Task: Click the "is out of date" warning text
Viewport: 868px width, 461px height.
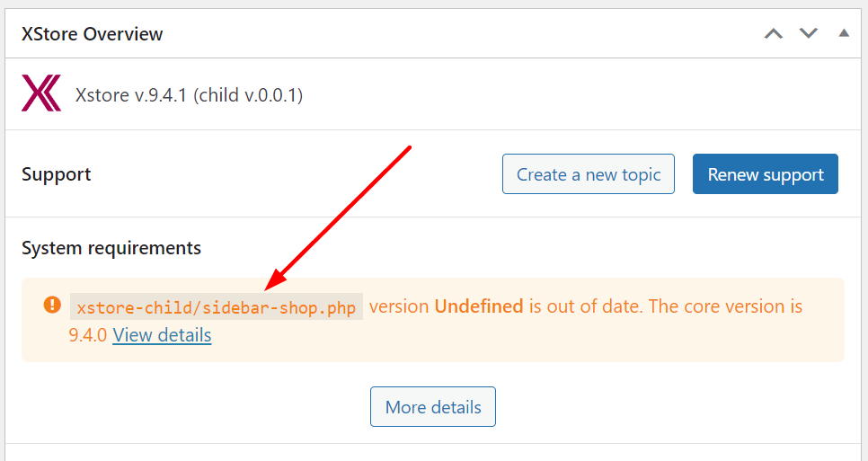Action: 586,306
